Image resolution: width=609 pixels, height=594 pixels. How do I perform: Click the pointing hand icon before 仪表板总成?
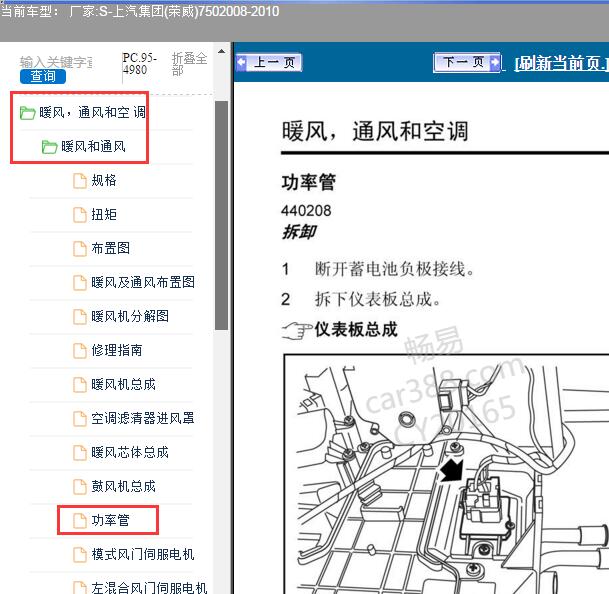tap(297, 331)
